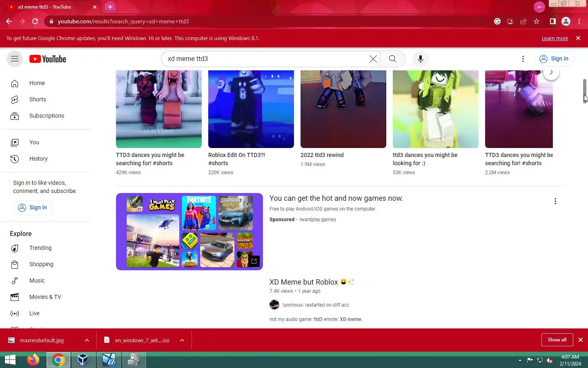Open Live under Explore
The height and width of the screenshot is (368, 588).
46,313
